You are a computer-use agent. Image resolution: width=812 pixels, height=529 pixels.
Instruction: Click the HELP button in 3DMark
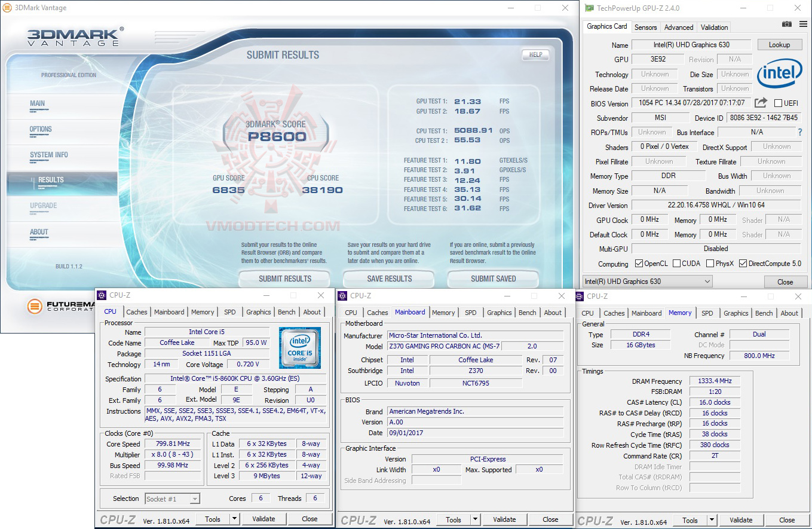click(x=535, y=54)
